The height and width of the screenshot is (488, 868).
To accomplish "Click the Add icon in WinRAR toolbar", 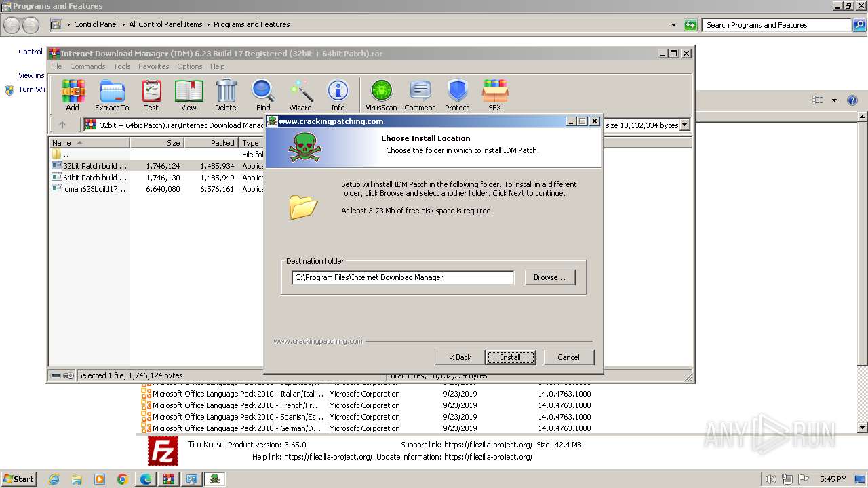I will point(73,95).
